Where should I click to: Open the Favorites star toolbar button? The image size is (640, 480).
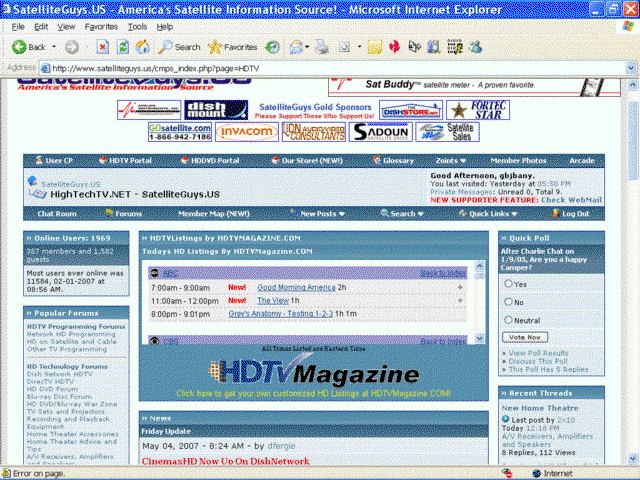point(232,47)
